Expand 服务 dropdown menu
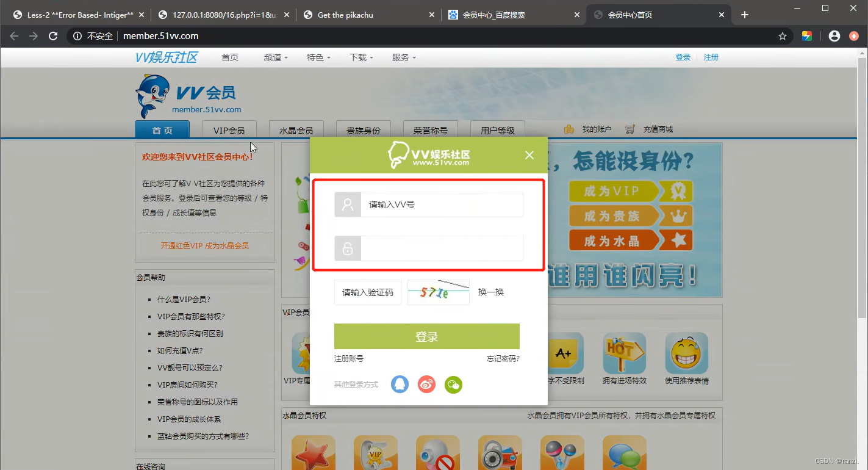 point(403,57)
